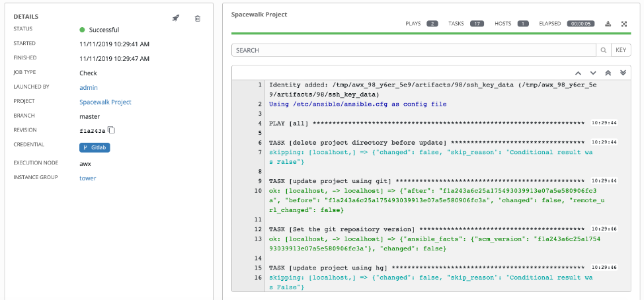Click TASK update project using git line
This screenshot has height=300, width=644.
click(x=426, y=182)
